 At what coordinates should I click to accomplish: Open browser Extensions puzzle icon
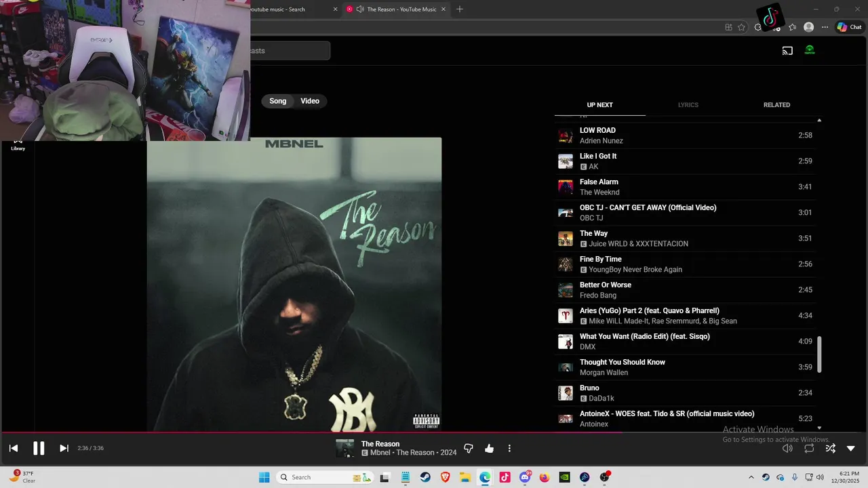coord(757,27)
